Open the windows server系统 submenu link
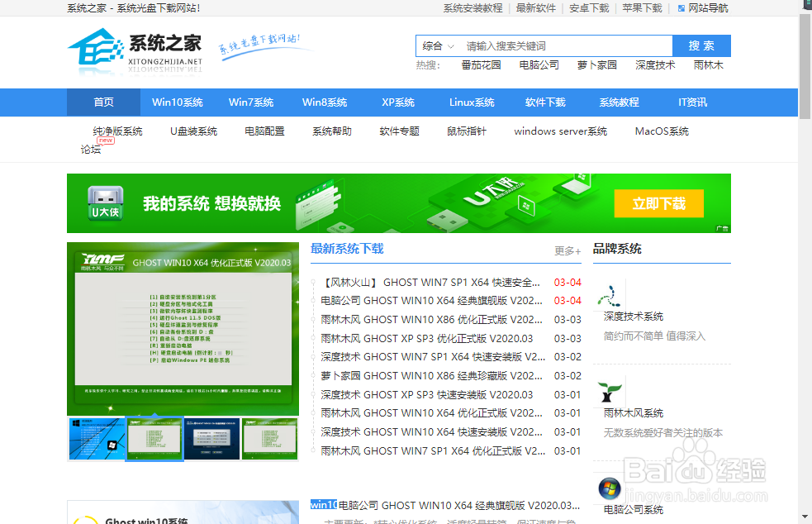 pyautogui.click(x=561, y=131)
